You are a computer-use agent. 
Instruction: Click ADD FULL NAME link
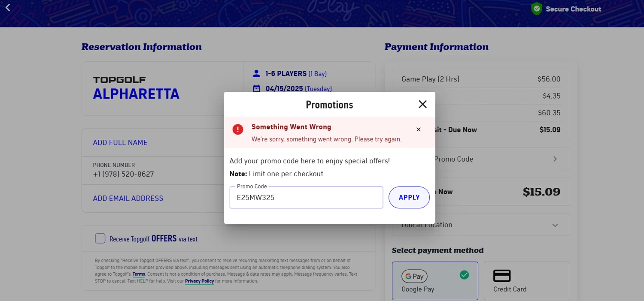(x=120, y=142)
